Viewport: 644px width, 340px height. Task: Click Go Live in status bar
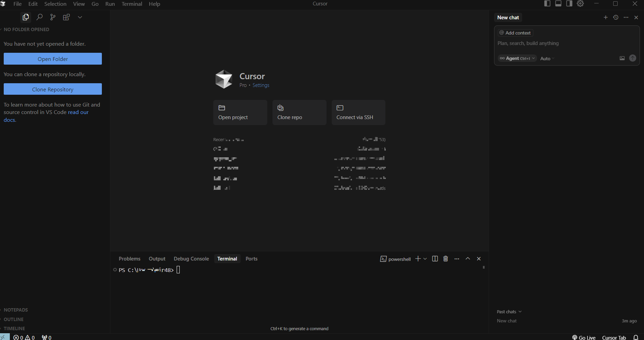[x=584, y=337]
